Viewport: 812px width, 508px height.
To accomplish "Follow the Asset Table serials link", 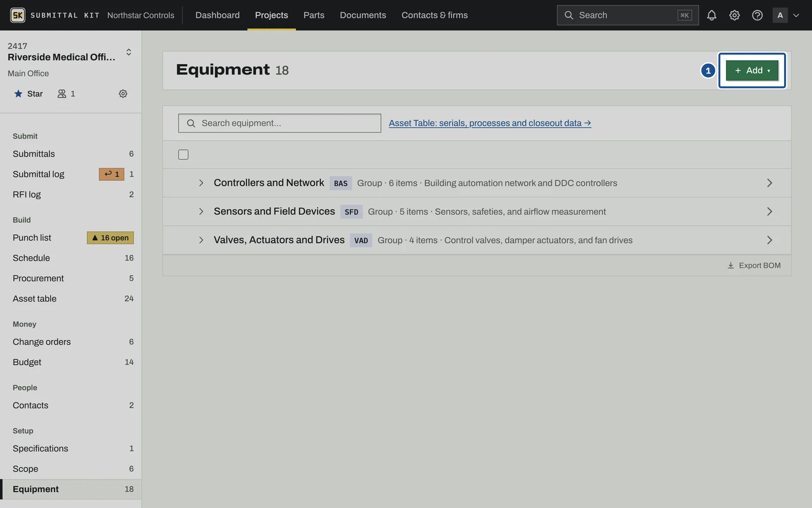I will pos(490,123).
